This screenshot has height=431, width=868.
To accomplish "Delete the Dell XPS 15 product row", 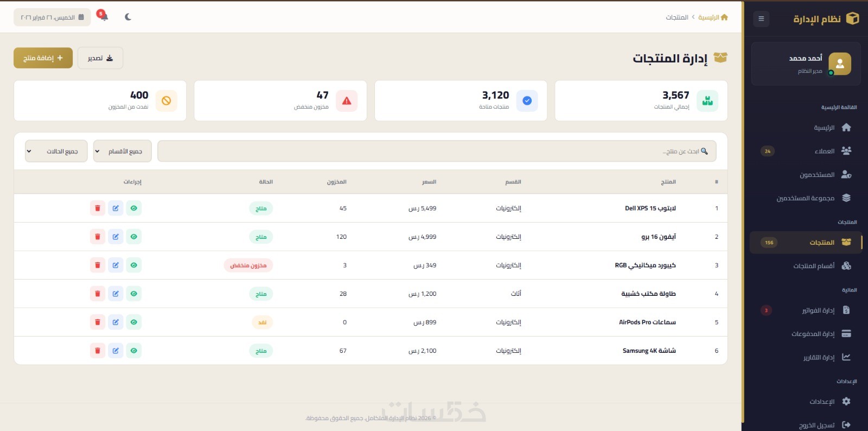I will point(98,208).
